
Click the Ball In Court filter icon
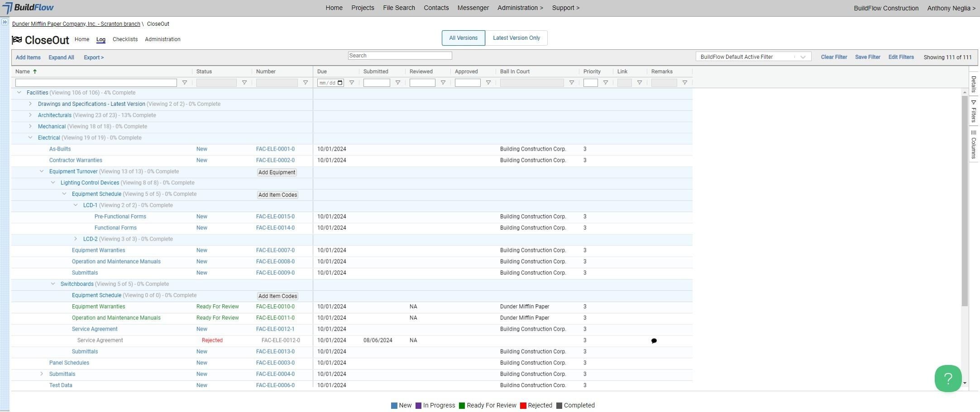tap(571, 83)
